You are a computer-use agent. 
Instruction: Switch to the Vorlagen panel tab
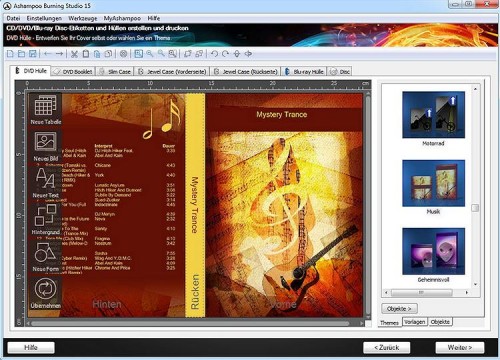coord(414,322)
